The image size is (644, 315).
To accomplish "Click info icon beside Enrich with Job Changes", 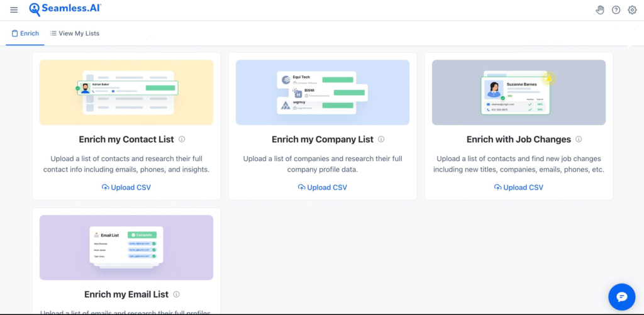I will coord(579,140).
